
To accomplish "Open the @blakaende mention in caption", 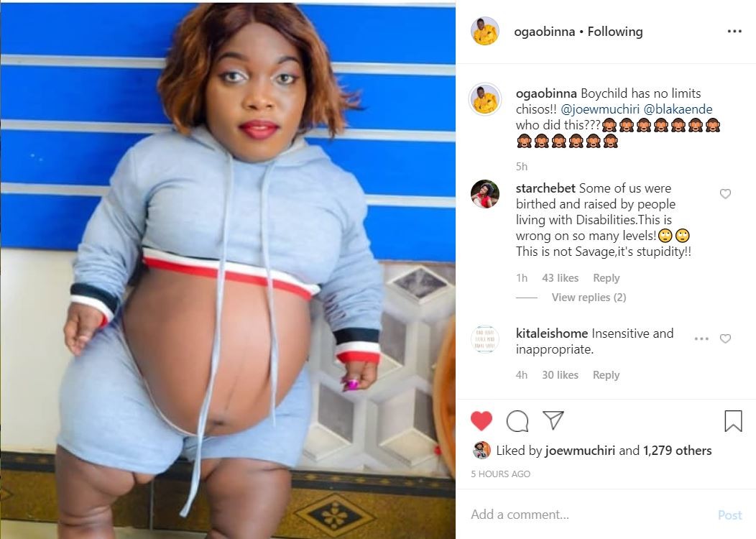I will click(678, 109).
